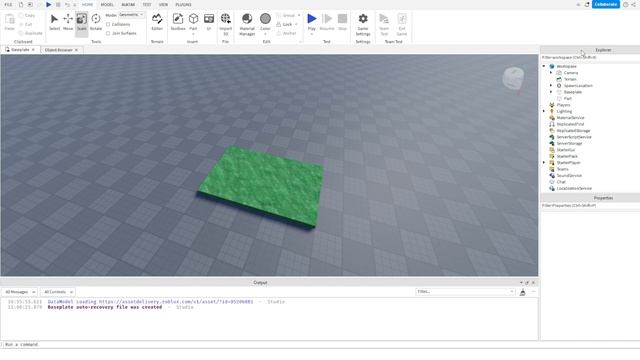Image resolution: width=640 pixels, height=360 pixels.
Task: Open Color picker dropdown arrow
Action: point(265,34)
